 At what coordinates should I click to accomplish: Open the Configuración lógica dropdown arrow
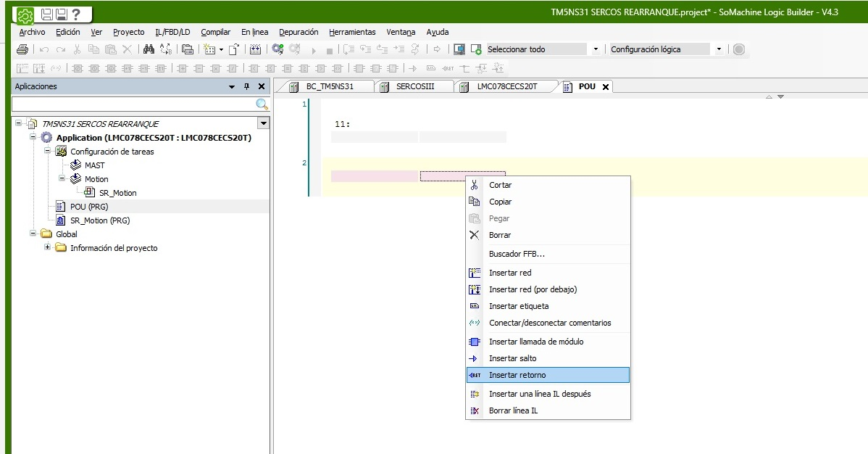[719, 49]
